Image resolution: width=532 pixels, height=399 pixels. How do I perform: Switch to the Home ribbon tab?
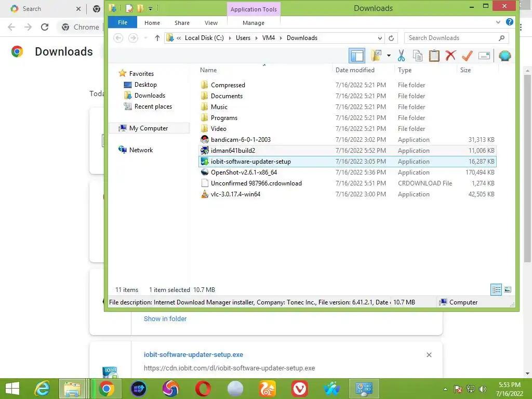(x=152, y=23)
